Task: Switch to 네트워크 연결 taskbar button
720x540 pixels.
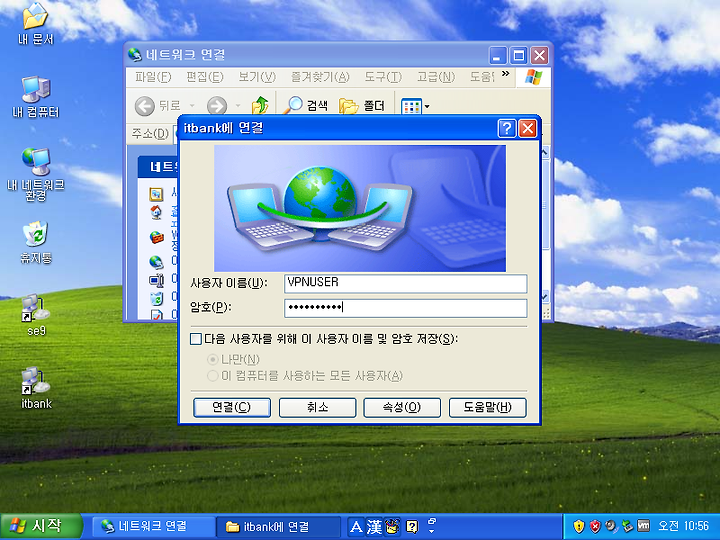Action: coord(154,526)
